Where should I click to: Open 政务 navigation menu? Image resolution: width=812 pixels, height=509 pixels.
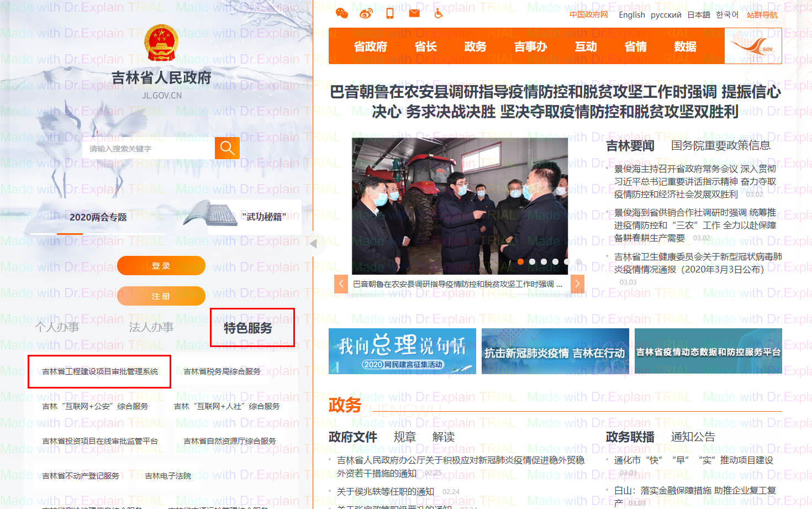(x=476, y=46)
